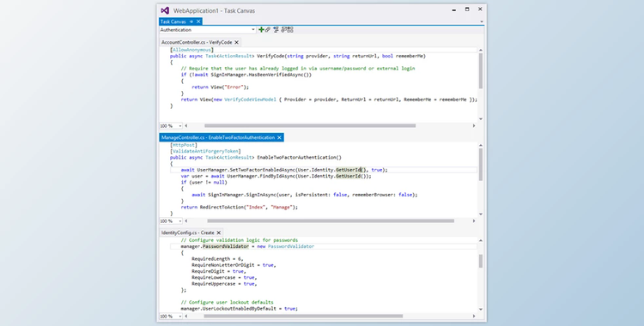
Task: Click the link icon beside the green plus
Action: click(267, 29)
